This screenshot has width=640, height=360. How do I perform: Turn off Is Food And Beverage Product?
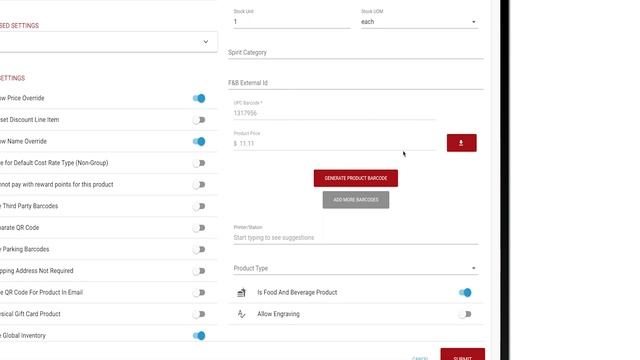click(465, 293)
